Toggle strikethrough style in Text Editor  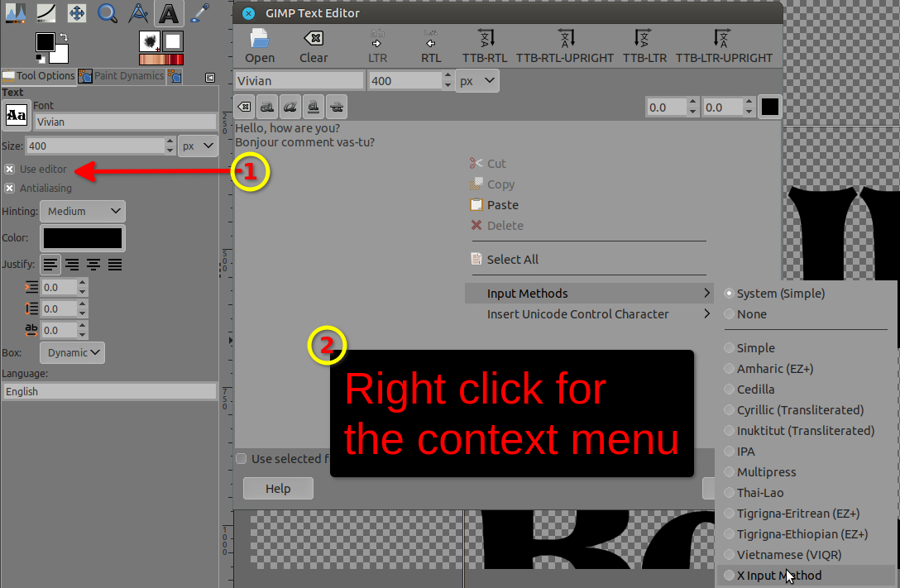[x=337, y=107]
